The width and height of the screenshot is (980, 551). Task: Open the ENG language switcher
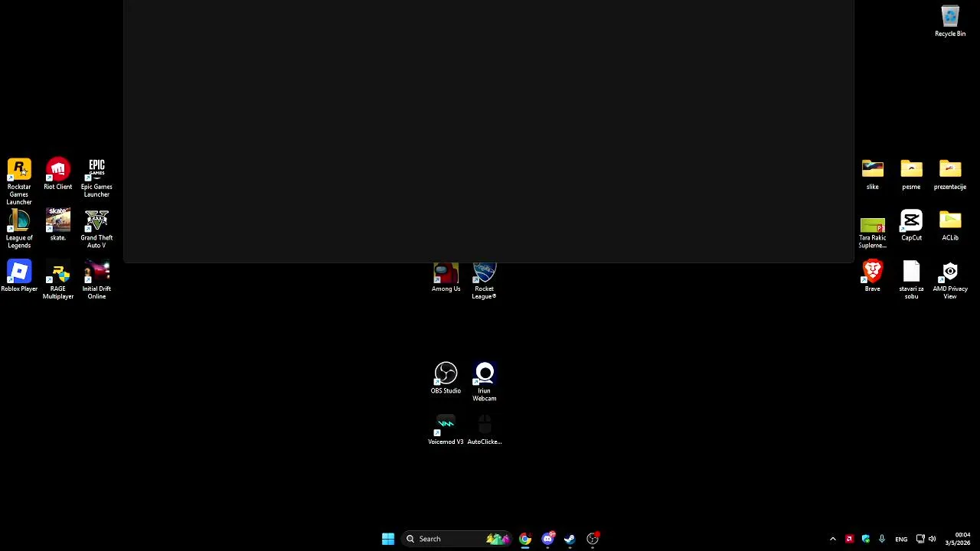(x=901, y=539)
